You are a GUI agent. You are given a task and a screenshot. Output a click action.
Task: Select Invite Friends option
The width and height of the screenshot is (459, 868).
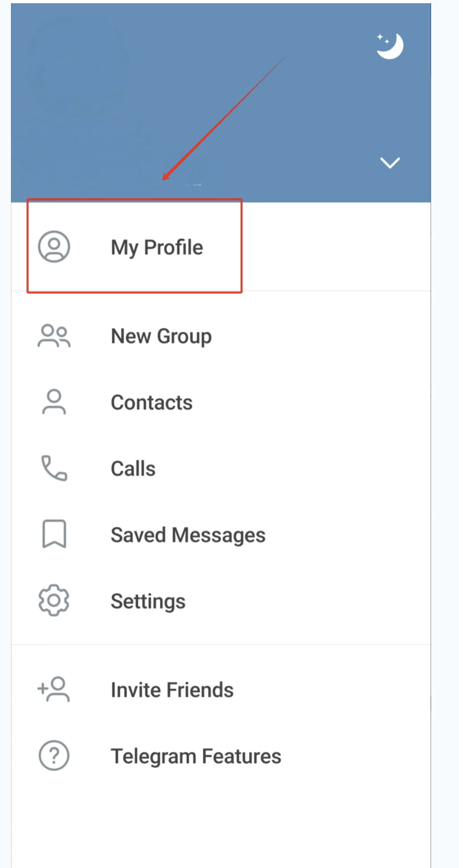[x=172, y=690]
